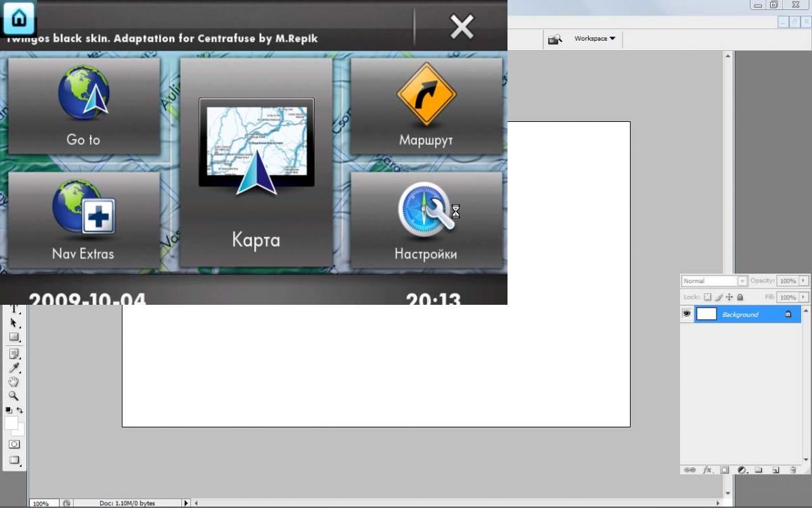
Task: Open the Workspace dropdown
Action: pyautogui.click(x=595, y=39)
